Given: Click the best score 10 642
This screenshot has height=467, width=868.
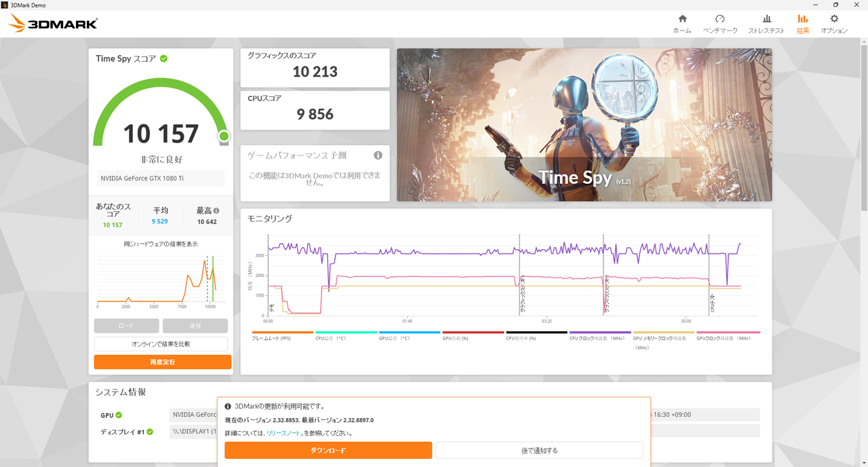Looking at the screenshot, I should tap(207, 222).
